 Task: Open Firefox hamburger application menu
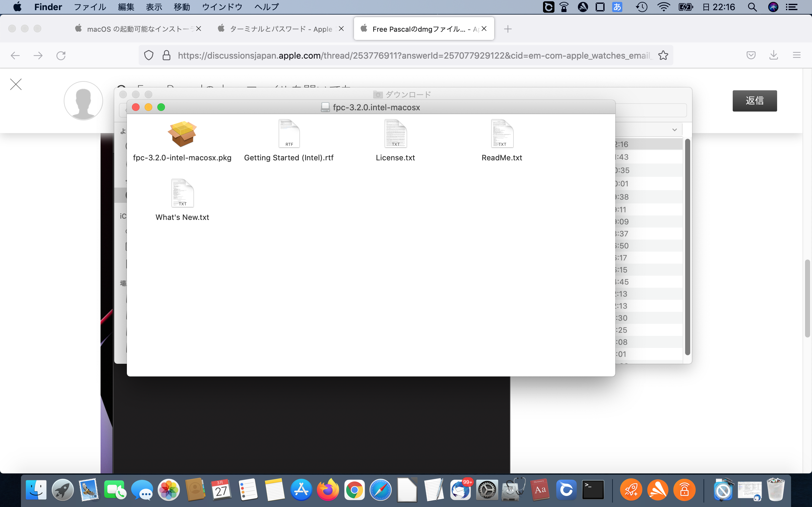pos(796,55)
